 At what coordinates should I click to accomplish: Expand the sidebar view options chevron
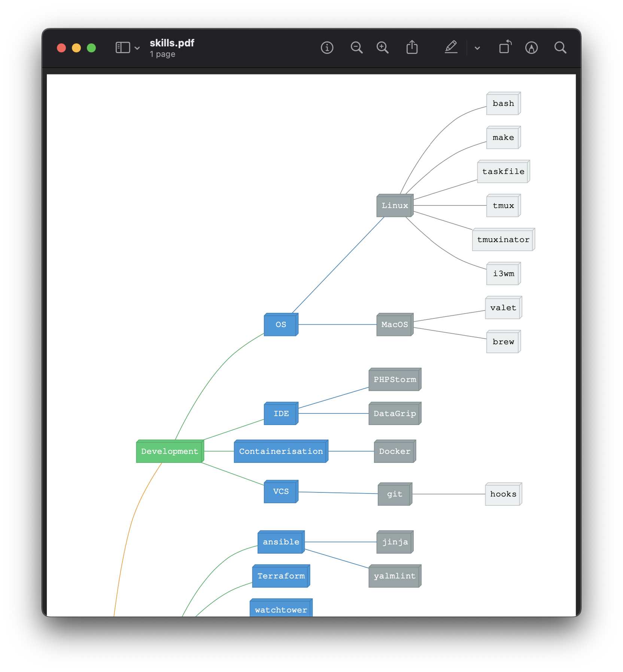tap(137, 48)
